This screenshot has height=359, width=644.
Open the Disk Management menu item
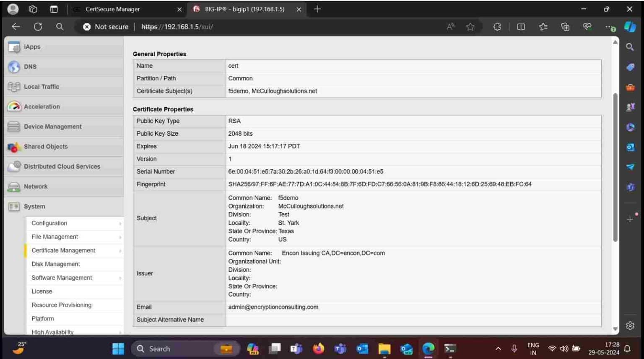pos(56,264)
